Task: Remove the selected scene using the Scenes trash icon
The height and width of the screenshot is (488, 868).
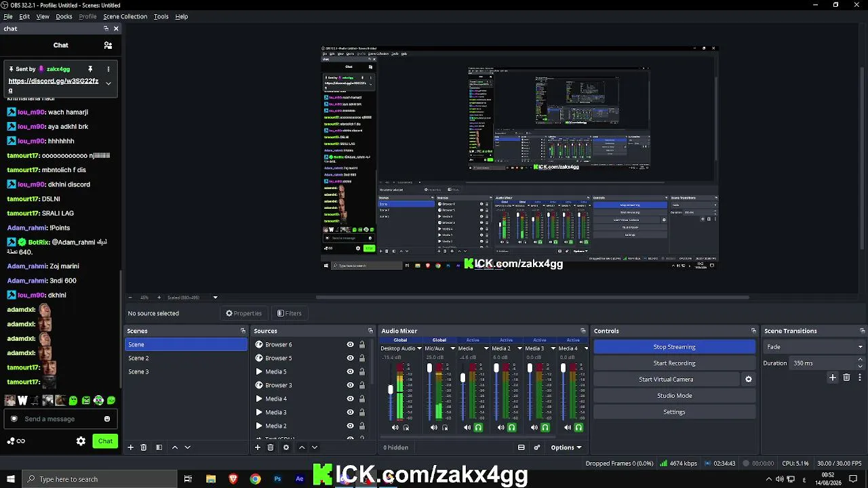Action: coord(144,447)
